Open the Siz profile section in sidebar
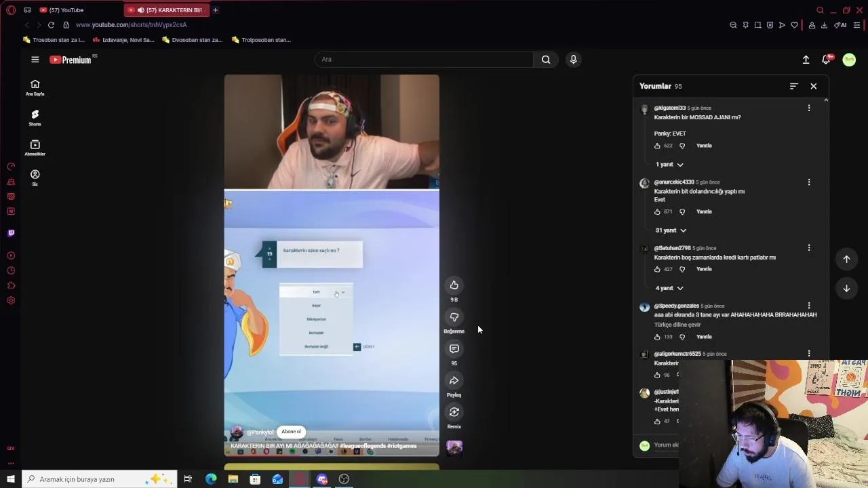868x488 pixels. pos(35,178)
